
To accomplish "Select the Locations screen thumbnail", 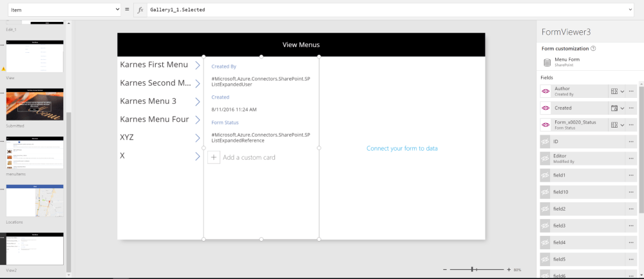I will 35,201.
